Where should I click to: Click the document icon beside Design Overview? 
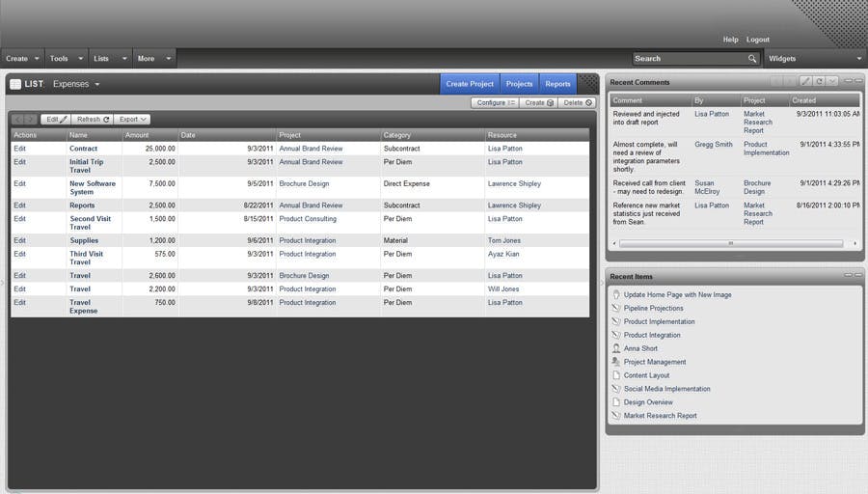616,402
